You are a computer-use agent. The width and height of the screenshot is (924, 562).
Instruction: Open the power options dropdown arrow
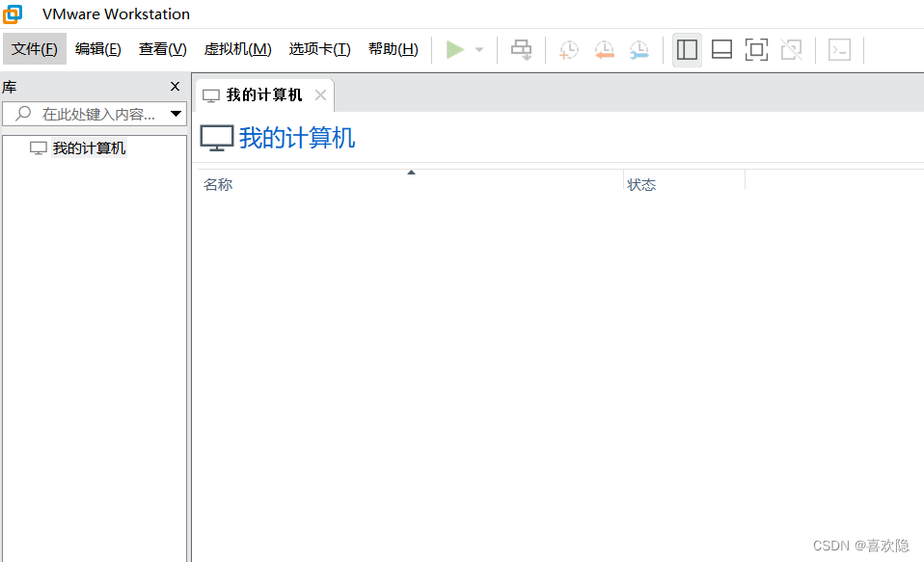point(479,50)
